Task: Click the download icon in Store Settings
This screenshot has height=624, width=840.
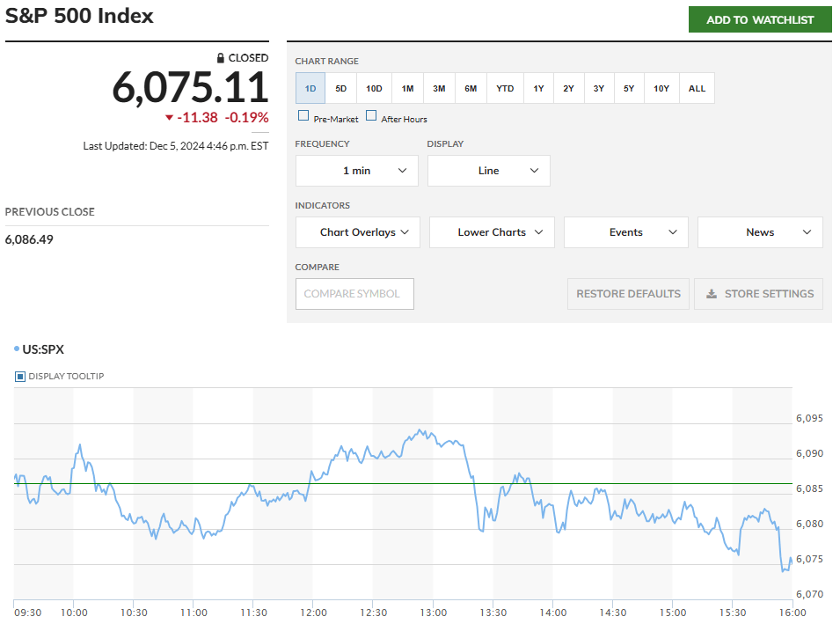Action: click(x=712, y=294)
